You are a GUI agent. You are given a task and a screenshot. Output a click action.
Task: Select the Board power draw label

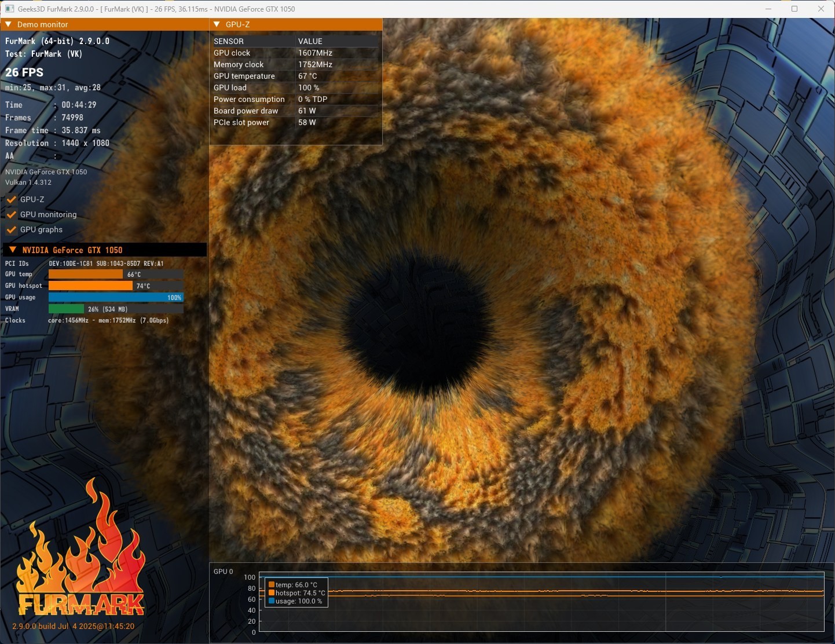(246, 111)
